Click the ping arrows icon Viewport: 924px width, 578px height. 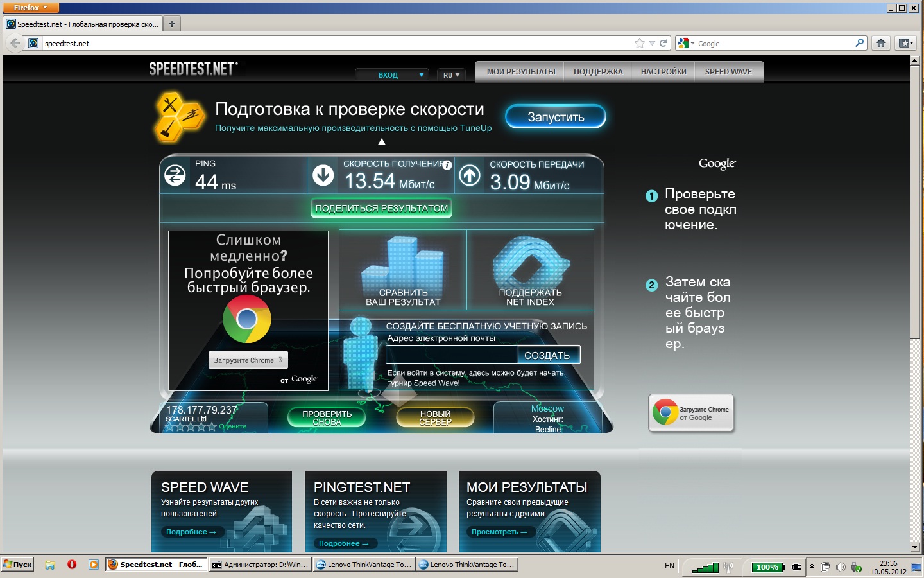click(x=175, y=175)
